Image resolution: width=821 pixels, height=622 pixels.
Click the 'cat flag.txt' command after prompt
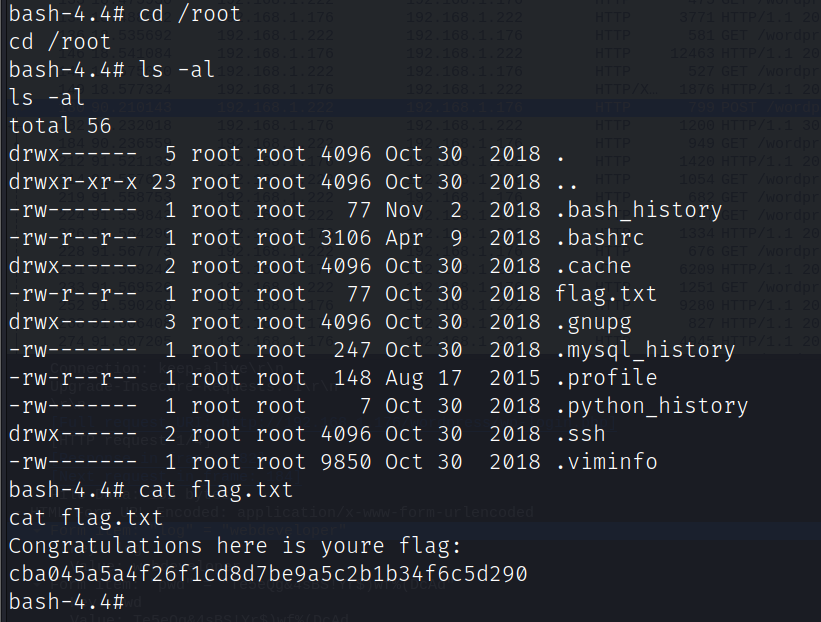[x=216, y=490]
